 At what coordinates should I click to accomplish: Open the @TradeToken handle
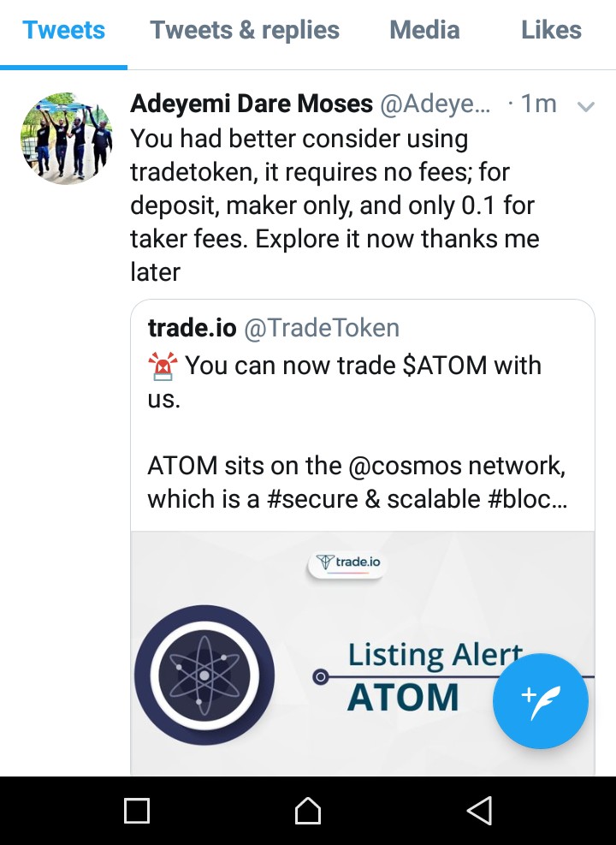click(322, 328)
